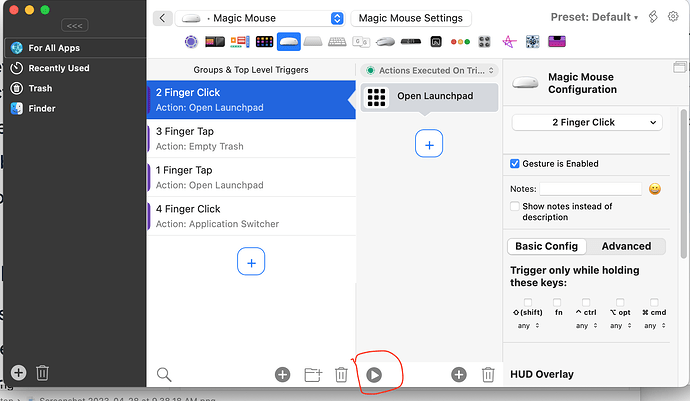
Task: Change the opt side 'any' stepper
Action: pos(620,326)
